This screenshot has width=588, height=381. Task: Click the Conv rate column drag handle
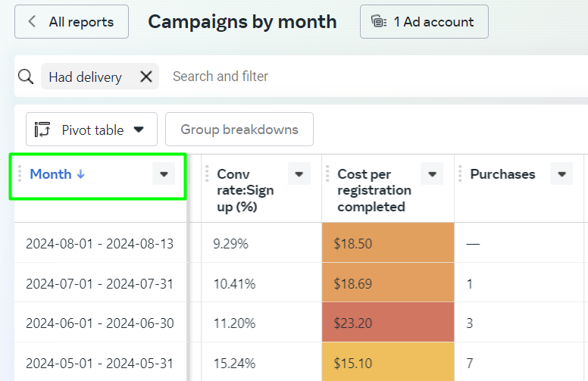point(207,174)
